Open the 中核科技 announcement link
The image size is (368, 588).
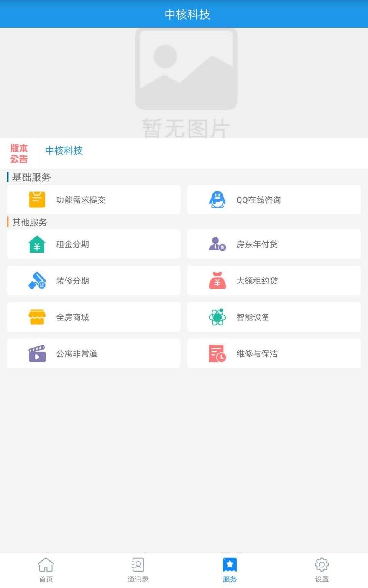tap(64, 151)
